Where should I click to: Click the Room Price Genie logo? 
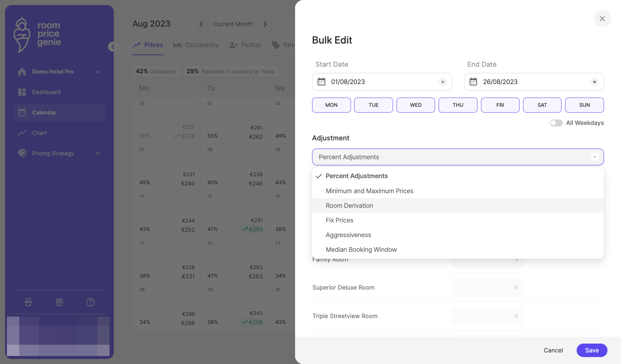(37, 35)
